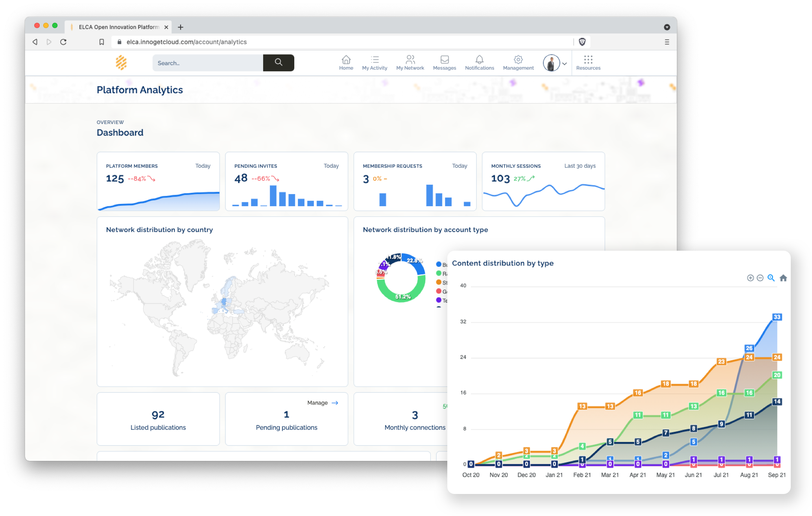812x516 pixels.
Task: Click the Oct 20 axis label
Action: [x=471, y=475]
